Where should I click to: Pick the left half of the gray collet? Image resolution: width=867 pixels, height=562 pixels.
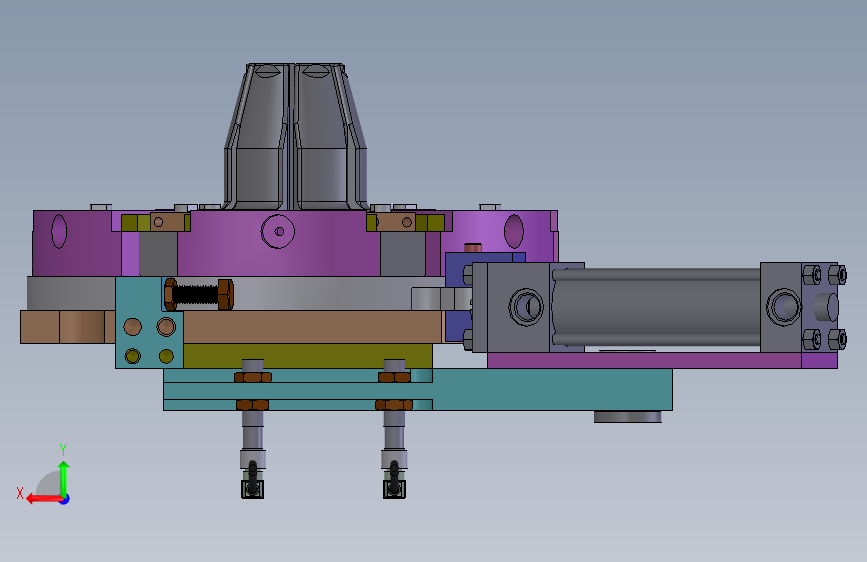click(257, 137)
